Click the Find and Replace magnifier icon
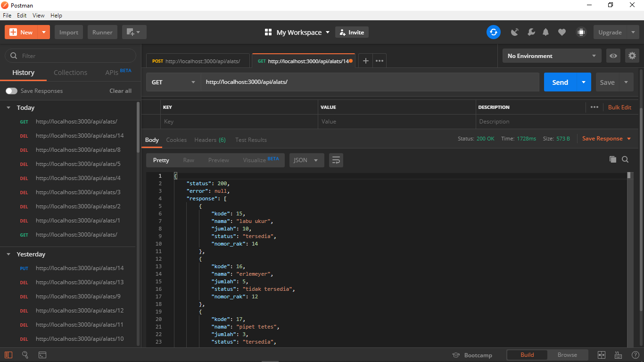The image size is (644, 362). coord(25,354)
